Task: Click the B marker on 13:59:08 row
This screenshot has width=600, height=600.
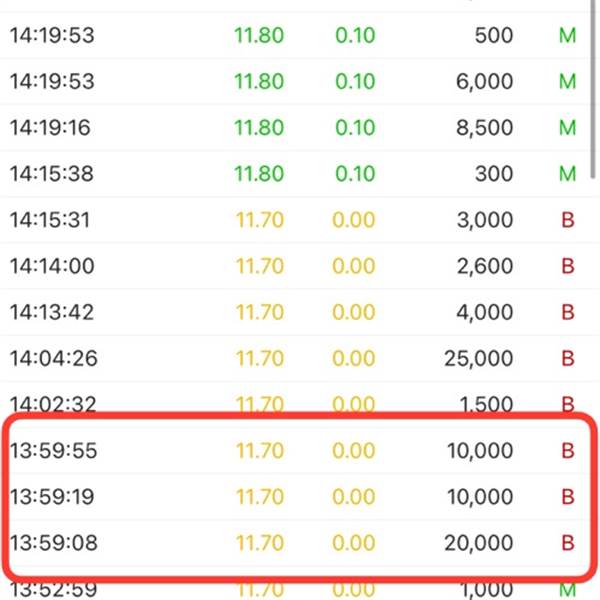Action: 568,543
